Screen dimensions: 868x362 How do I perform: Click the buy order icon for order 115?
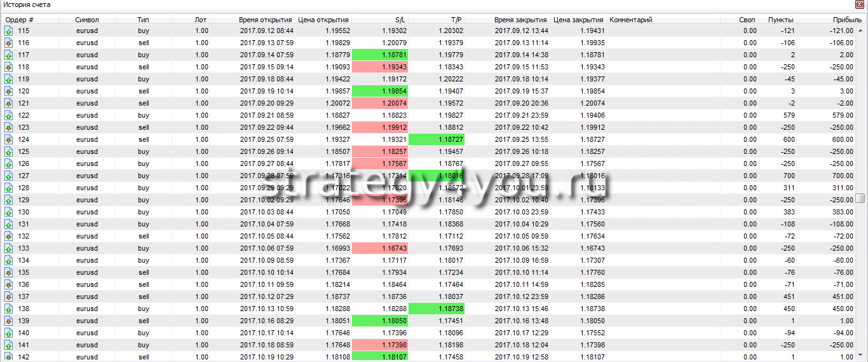9,31
